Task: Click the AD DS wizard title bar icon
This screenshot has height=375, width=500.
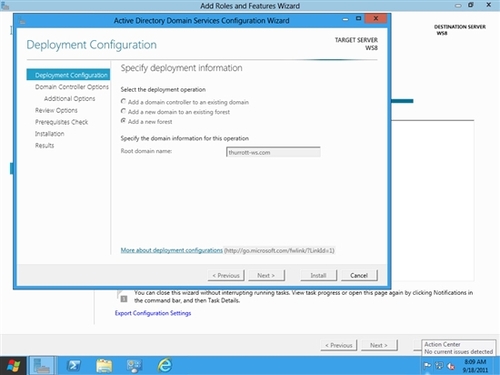Action: click(x=22, y=21)
